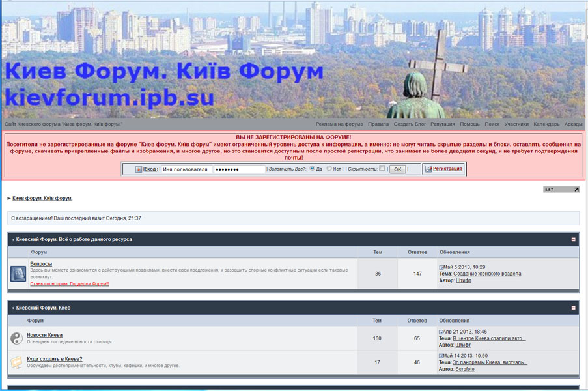Collapse the 'Киевский Форум. Киев' category
Screen dimensions: 588x391
(573, 308)
